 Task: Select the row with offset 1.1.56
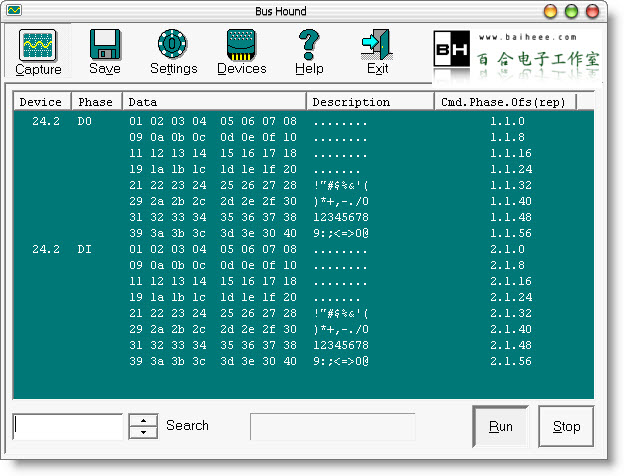[303, 233]
